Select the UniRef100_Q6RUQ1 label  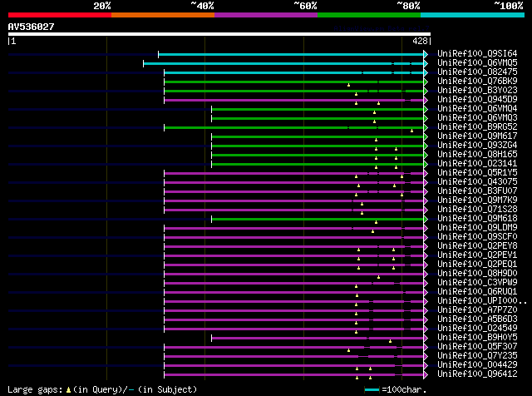point(477,292)
